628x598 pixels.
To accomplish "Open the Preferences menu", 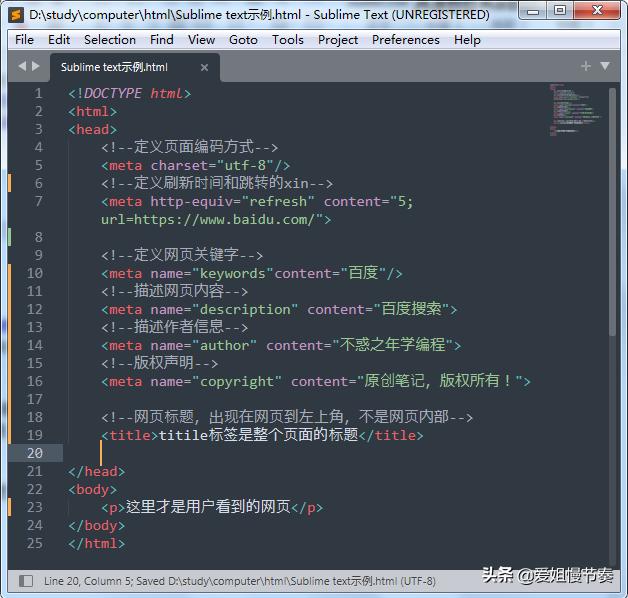I will pos(405,40).
